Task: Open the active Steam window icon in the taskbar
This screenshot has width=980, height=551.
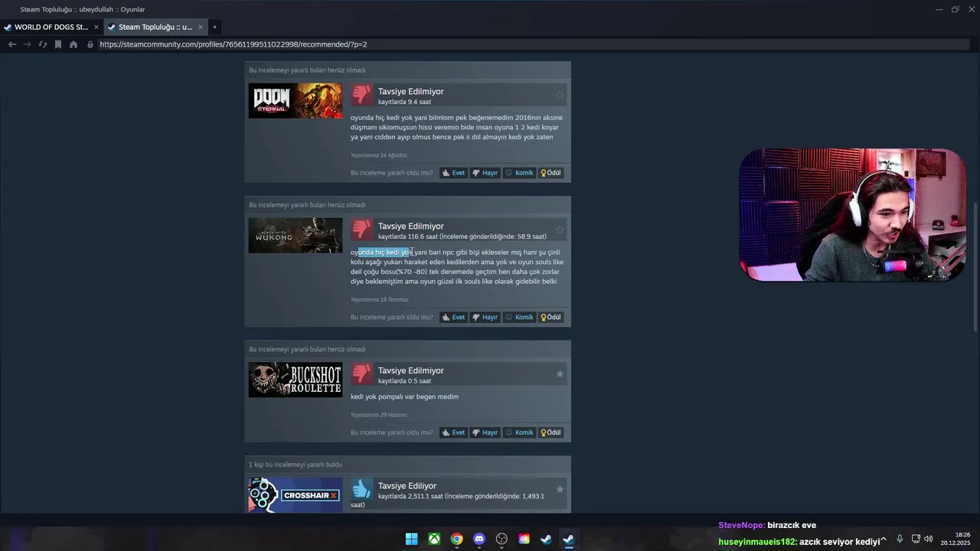Action: point(568,539)
